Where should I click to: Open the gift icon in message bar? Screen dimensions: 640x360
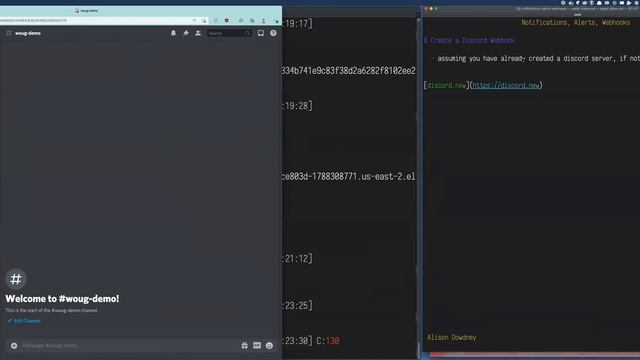click(x=244, y=346)
